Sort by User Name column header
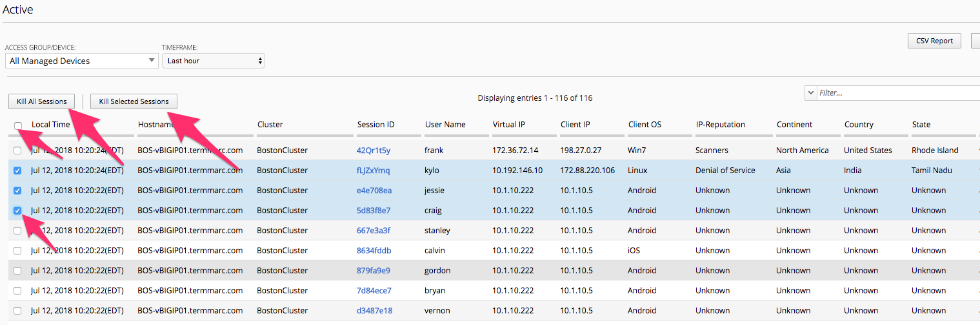980x325 pixels. [445, 125]
